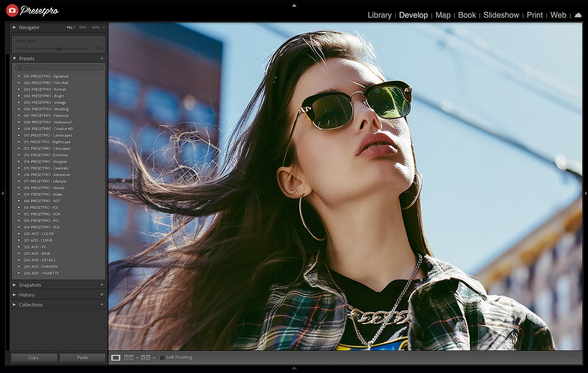This screenshot has width=588, height=373.
Task: Add a collection with plus icon
Action: coord(102,304)
